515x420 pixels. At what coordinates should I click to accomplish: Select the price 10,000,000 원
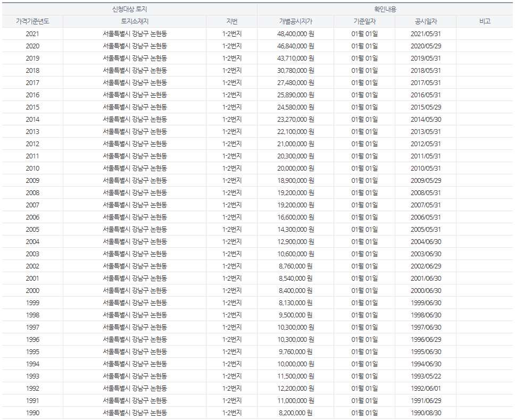(x=296, y=364)
